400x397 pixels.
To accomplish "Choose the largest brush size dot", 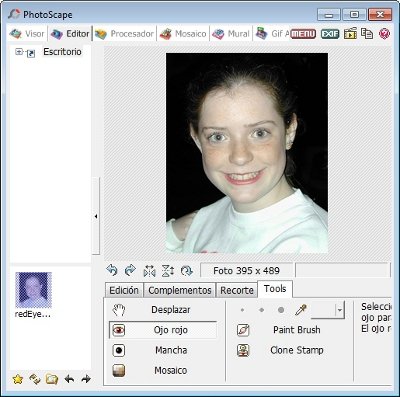I will (281, 310).
